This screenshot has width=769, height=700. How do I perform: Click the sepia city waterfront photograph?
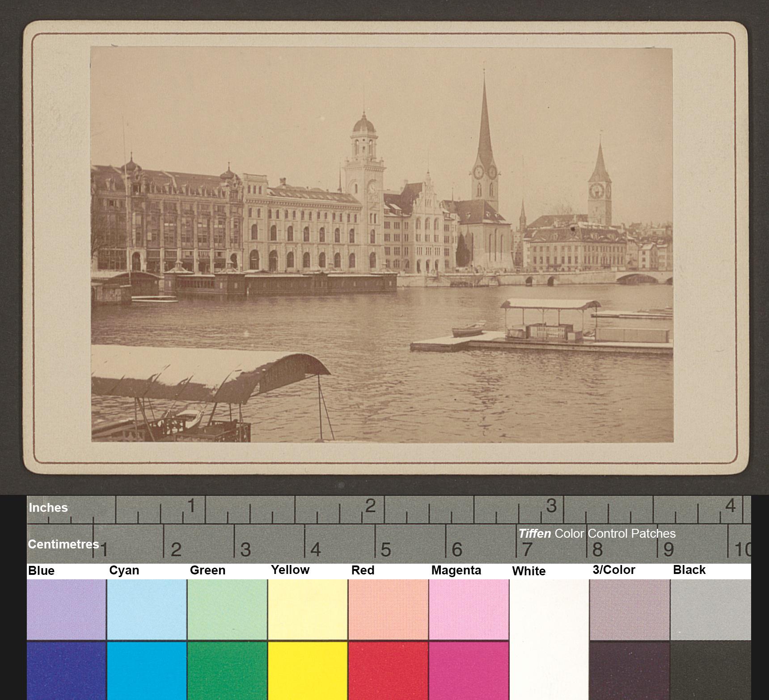click(382, 245)
